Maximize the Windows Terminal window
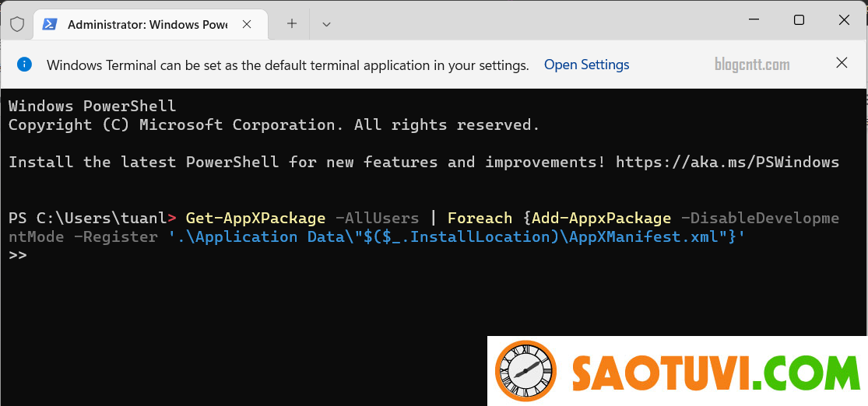The width and height of the screenshot is (868, 406). (x=799, y=20)
